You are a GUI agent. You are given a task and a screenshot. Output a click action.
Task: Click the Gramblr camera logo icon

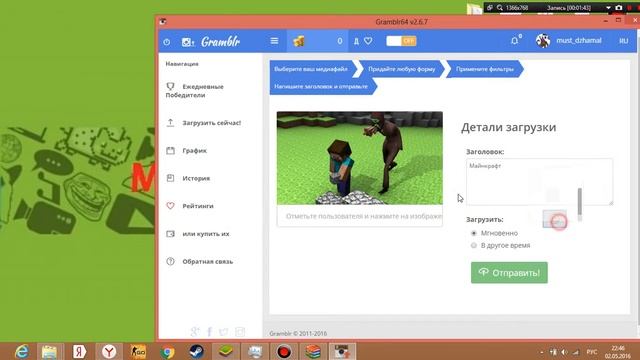pos(187,42)
